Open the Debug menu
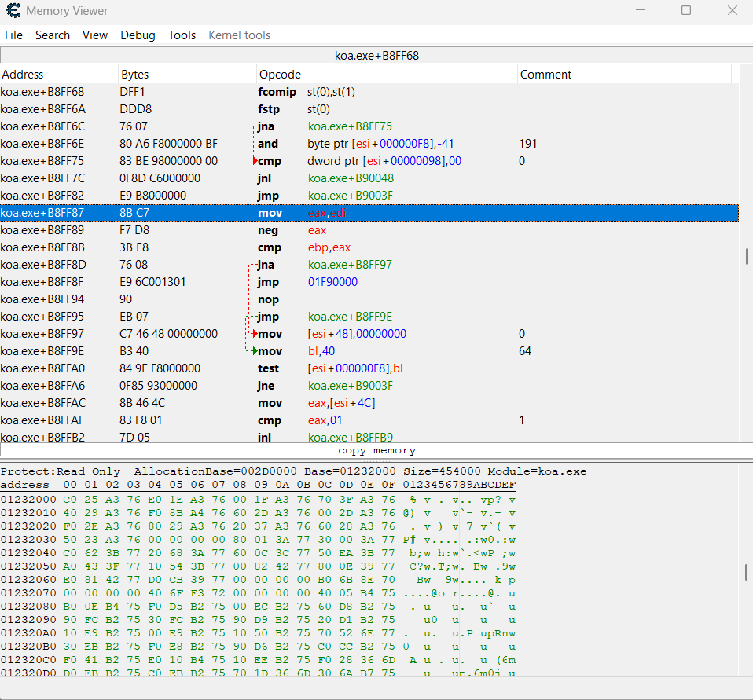The width and height of the screenshot is (753, 700). tap(138, 35)
